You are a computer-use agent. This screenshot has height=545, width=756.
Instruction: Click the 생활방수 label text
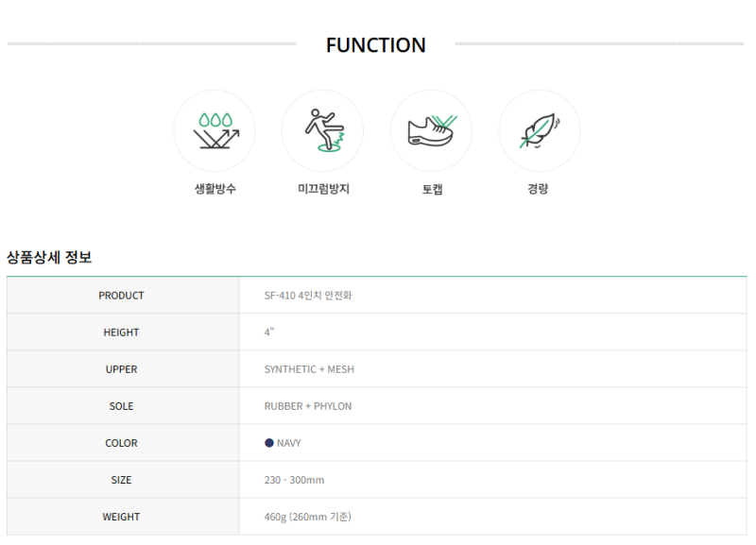tap(215, 189)
